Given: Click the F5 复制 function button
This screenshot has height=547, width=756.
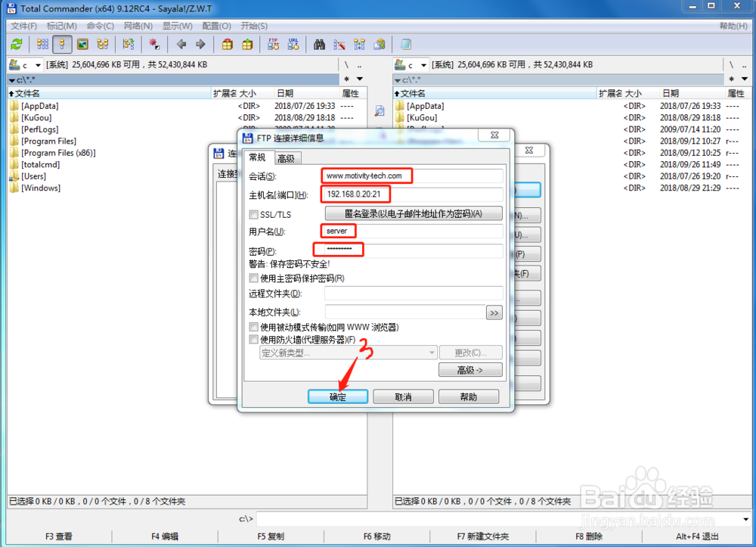Looking at the screenshot, I should pyautogui.click(x=271, y=536).
